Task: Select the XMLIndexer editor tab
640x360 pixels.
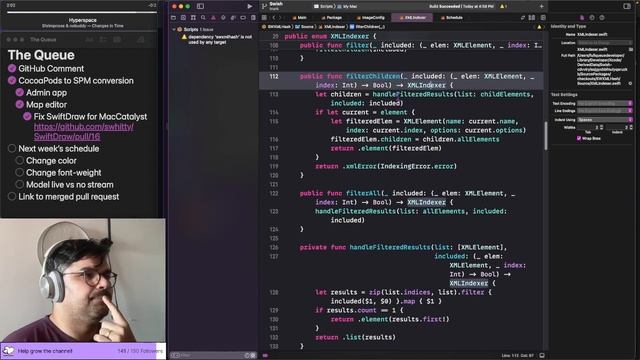Action: 412,18
